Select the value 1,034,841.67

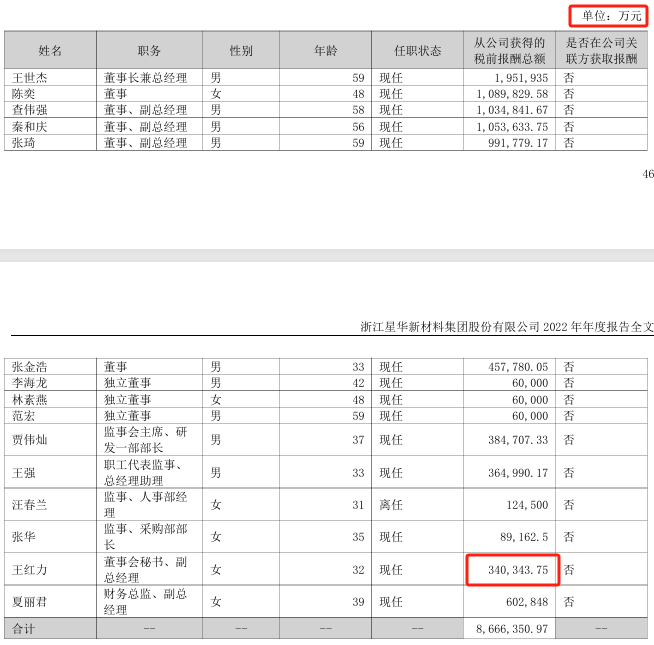click(x=512, y=110)
